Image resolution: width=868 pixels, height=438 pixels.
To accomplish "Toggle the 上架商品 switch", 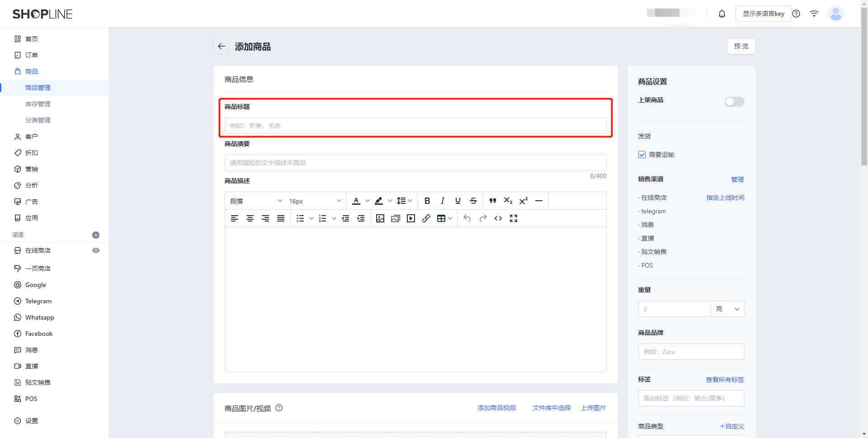I will 734,102.
